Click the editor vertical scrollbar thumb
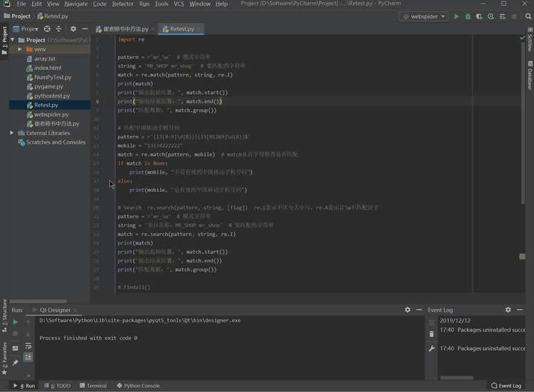Viewport: 534px width, 392px height. [x=523, y=123]
